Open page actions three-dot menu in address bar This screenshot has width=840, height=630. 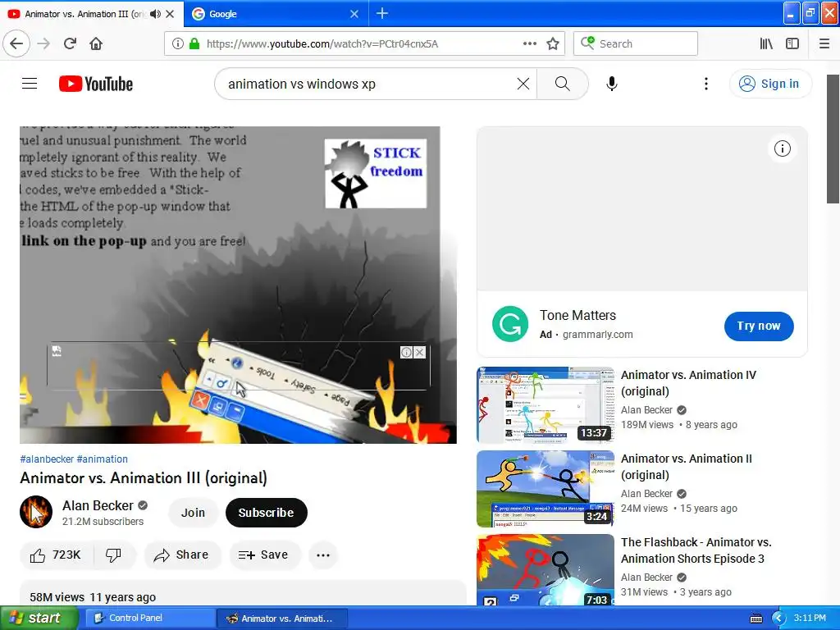tap(529, 43)
